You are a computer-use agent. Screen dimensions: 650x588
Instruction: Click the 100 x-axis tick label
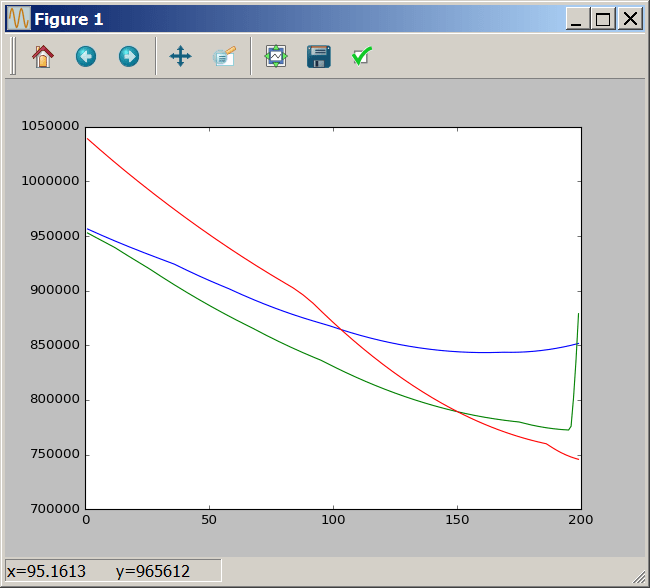[333, 520]
